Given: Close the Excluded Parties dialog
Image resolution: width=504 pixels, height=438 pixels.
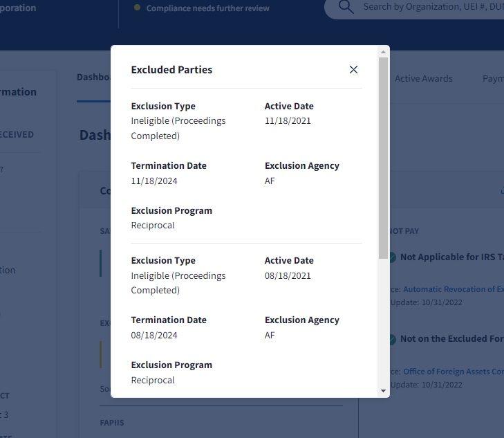Looking at the screenshot, I should coord(353,70).
